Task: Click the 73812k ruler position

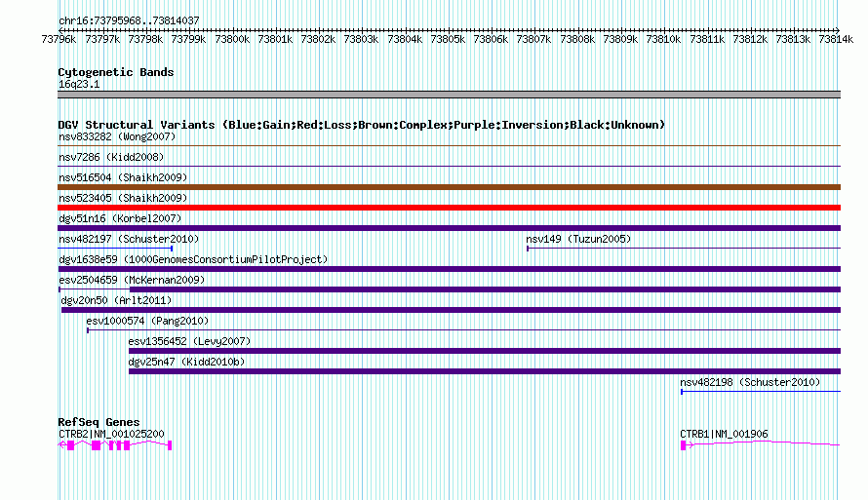Action: pos(750,39)
